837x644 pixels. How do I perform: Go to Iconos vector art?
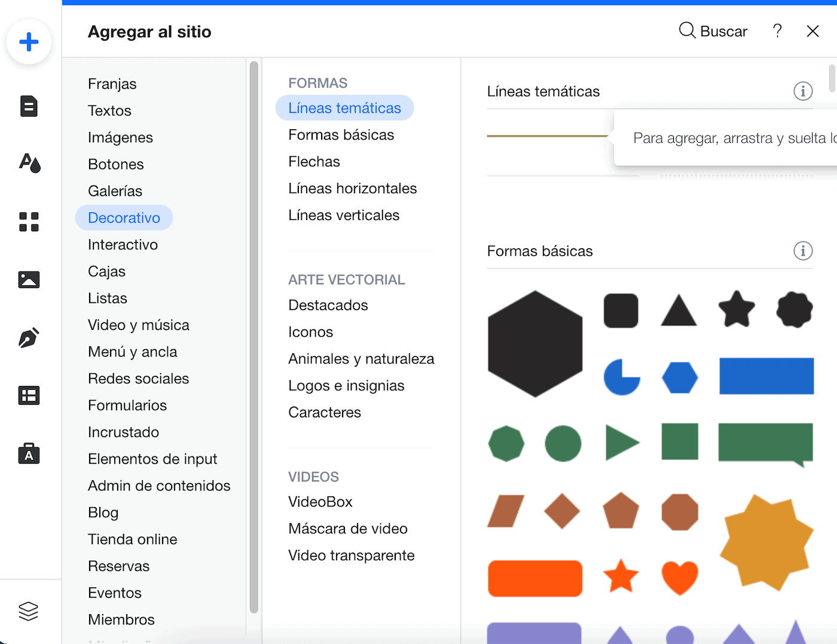(x=310, y=332)
